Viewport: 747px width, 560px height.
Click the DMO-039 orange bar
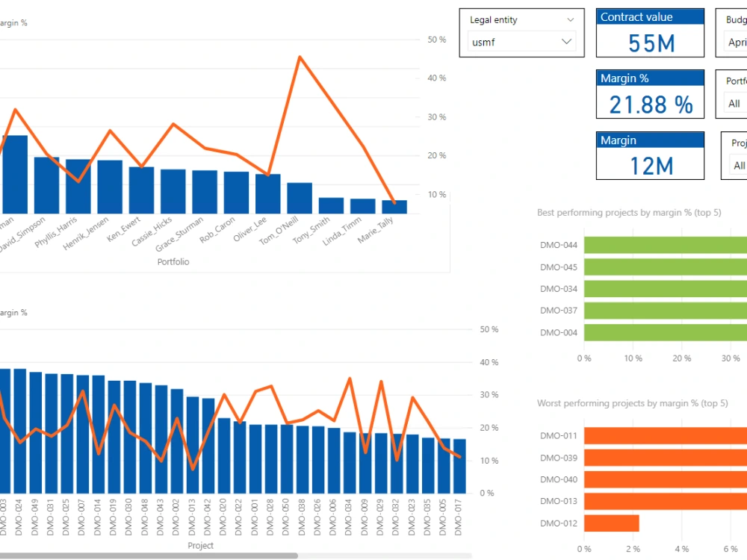click(666, 458)
